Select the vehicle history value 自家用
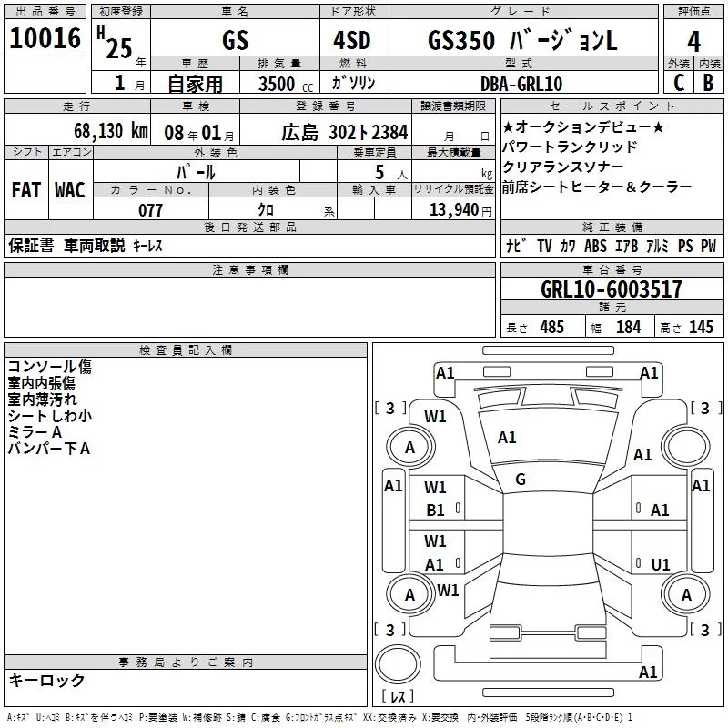 point(195,84)
